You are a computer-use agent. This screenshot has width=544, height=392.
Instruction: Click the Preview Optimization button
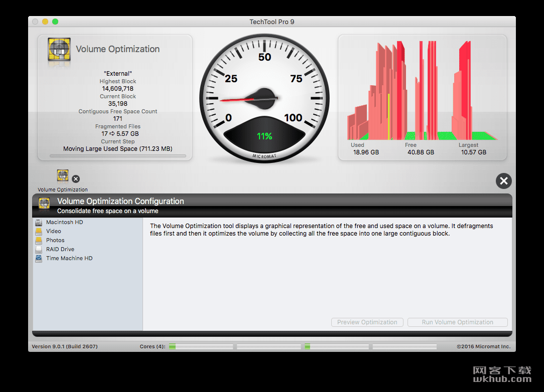pos(367,322)
